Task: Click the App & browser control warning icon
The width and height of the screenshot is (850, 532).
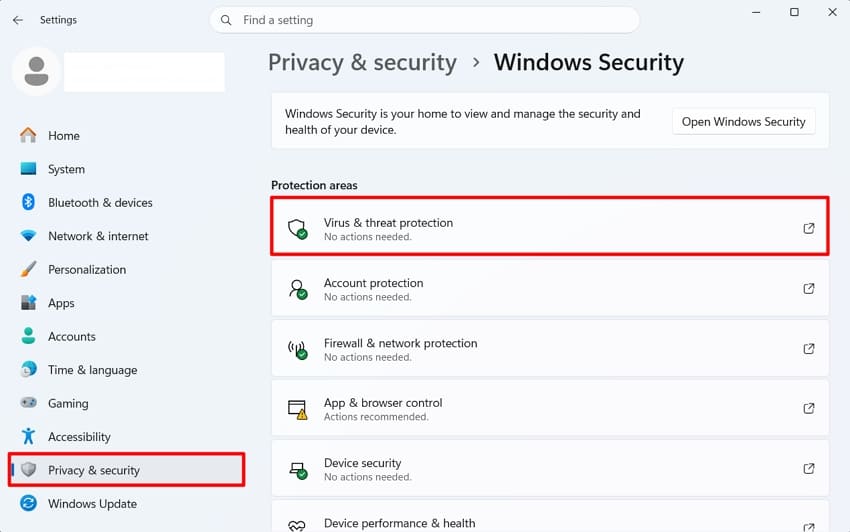Action: pyautogui.click(x=298, y=409)
